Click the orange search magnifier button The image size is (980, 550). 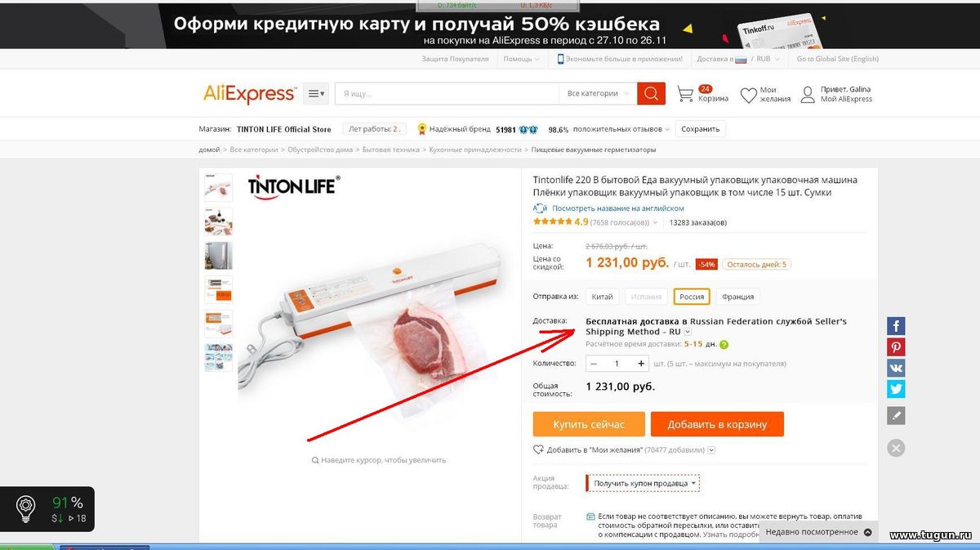651,94
